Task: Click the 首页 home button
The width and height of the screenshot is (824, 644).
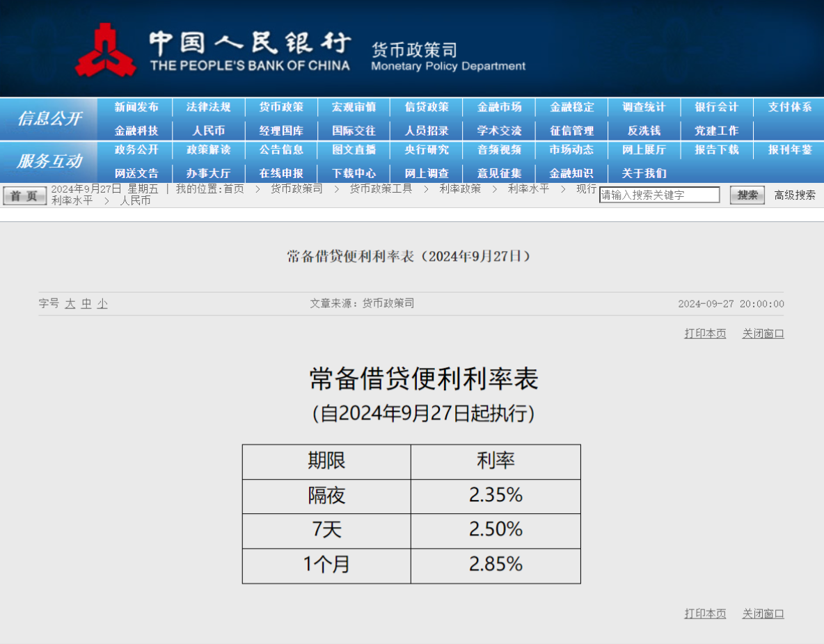Action: pos(24,195)
